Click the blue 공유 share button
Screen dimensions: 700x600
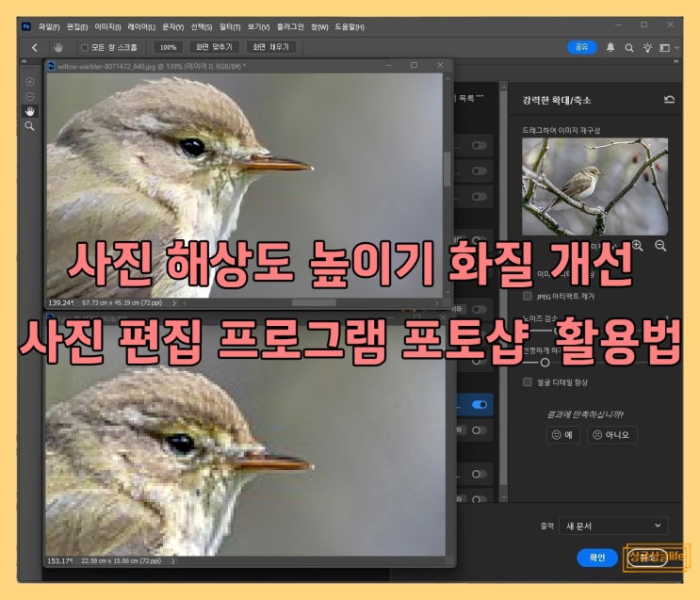[581, 47]
